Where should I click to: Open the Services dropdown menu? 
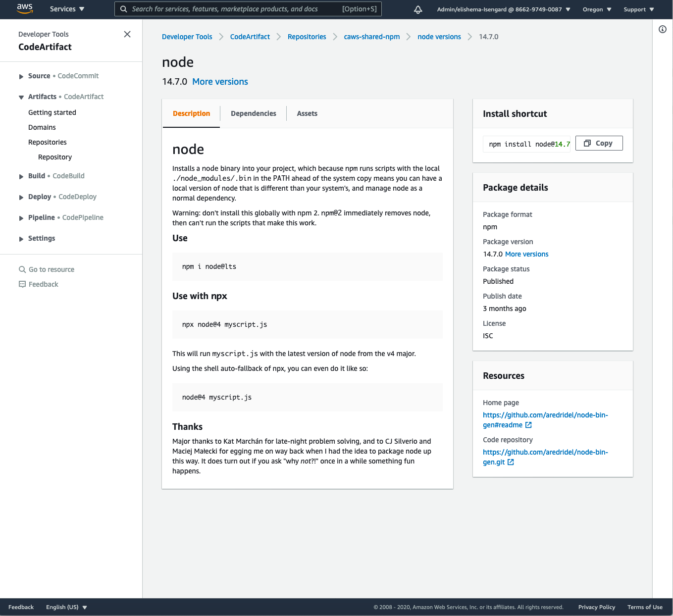[x=67, y=9]
